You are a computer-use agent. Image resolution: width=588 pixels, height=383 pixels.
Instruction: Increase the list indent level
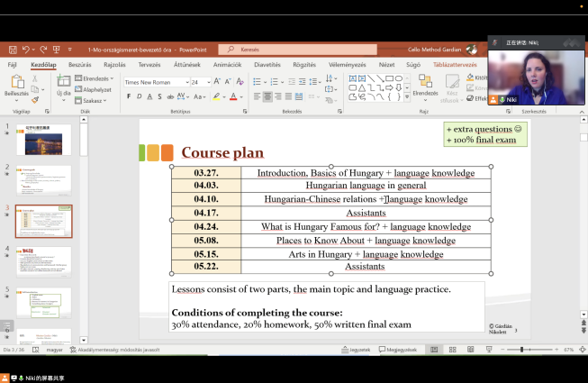302,82
